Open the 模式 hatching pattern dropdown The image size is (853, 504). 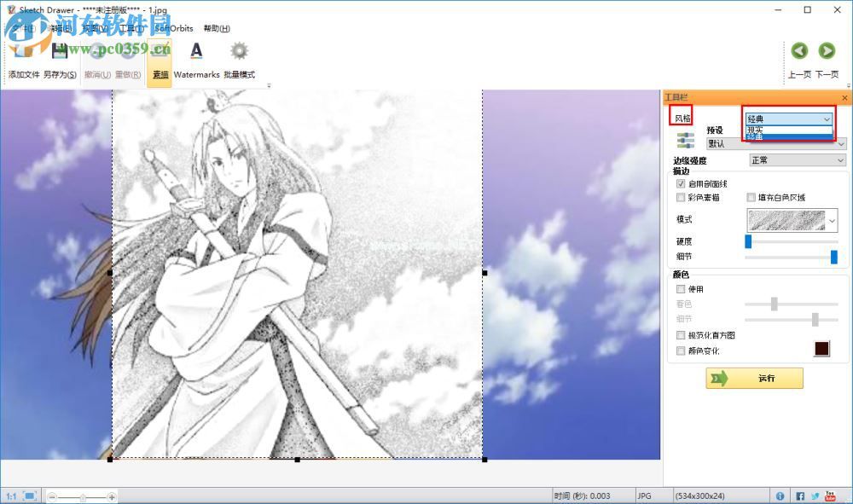[x=792, y=221]
